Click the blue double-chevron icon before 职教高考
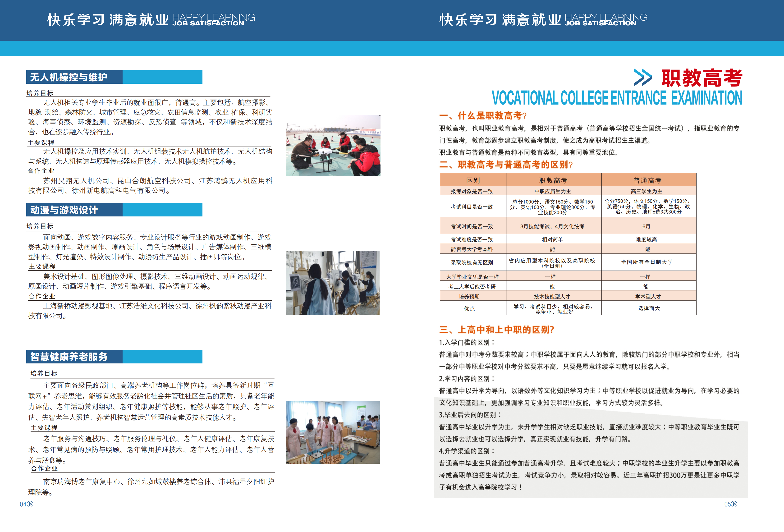This screenshot has height=532, width=784. (x=643, y=77)
